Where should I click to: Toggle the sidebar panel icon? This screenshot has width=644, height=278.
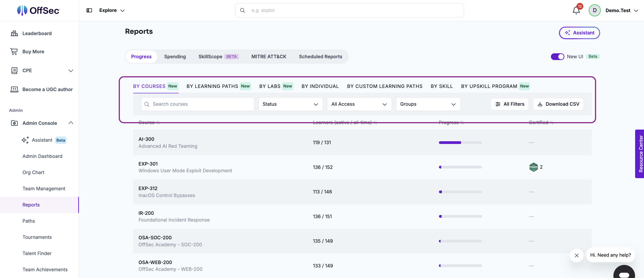tap(89, 10)
